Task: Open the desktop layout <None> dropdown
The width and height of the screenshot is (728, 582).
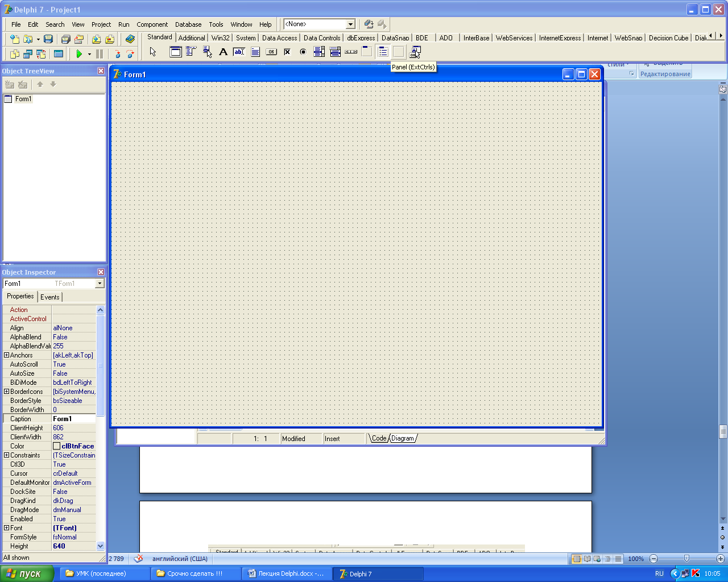Action: (350, 24)
